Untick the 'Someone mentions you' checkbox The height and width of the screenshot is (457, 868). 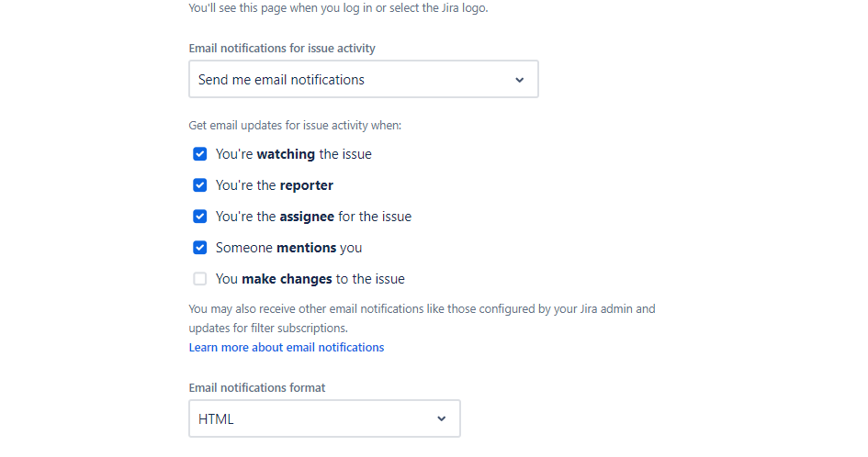pos(200,248)
